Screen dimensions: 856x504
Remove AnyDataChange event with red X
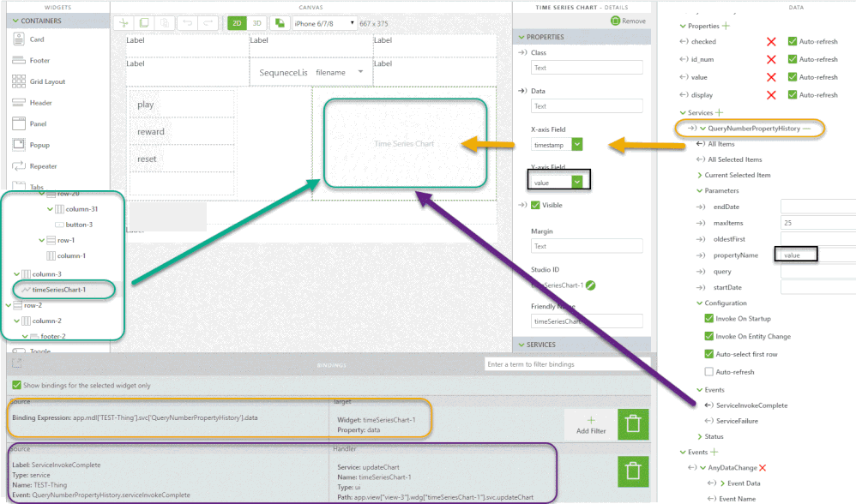[x=763, y=467]
